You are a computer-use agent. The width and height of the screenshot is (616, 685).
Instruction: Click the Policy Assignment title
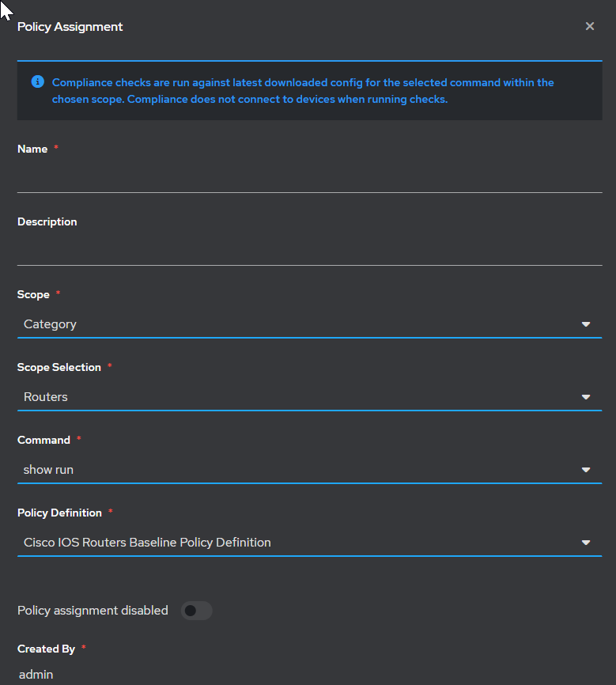click(70, 27)
